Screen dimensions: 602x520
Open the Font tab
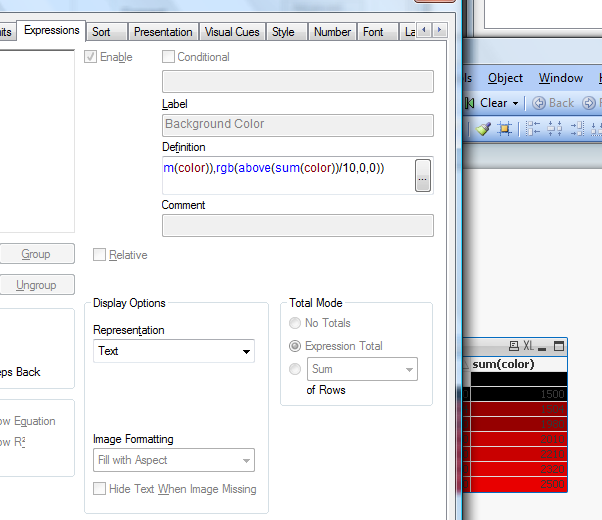(x=377, y=32)
